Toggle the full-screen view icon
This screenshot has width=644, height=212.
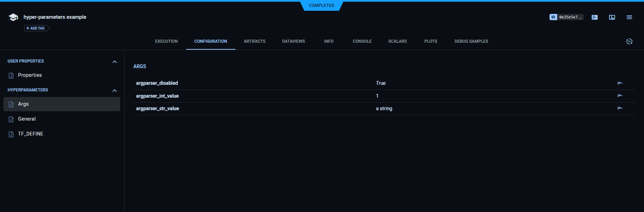612,17
